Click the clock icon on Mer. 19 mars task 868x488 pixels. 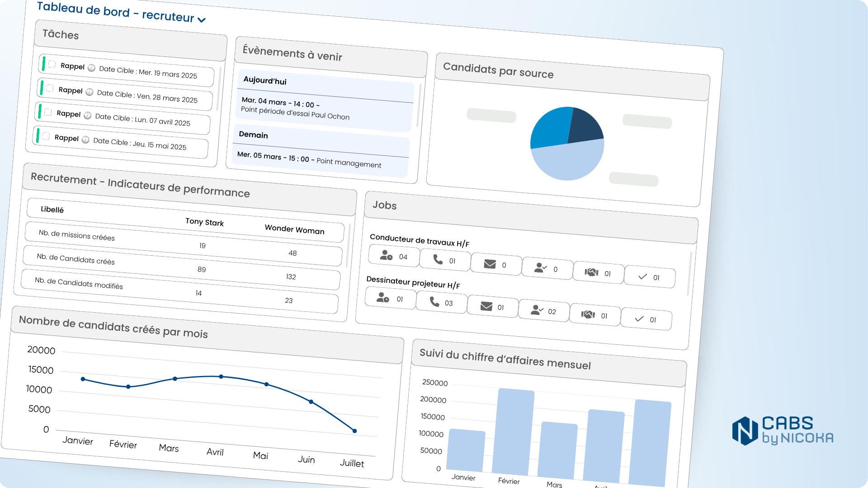pos(91,68)
